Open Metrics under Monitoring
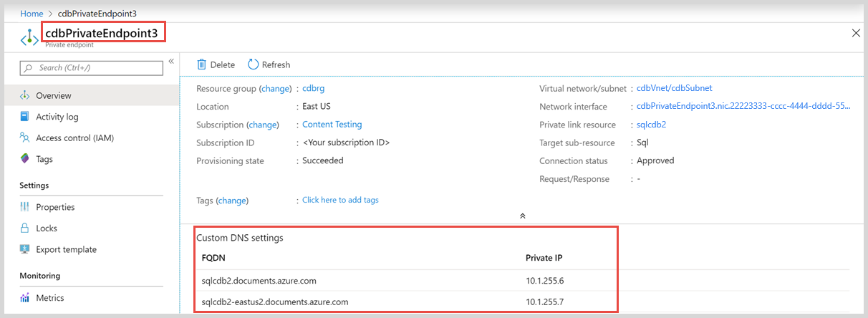 pyautogui.click(x=50, y=298)
